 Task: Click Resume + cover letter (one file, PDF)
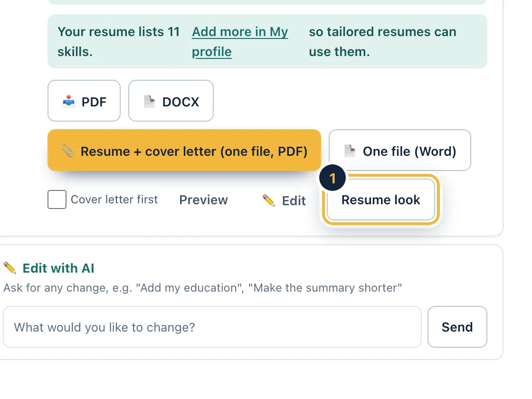(184, 150)
